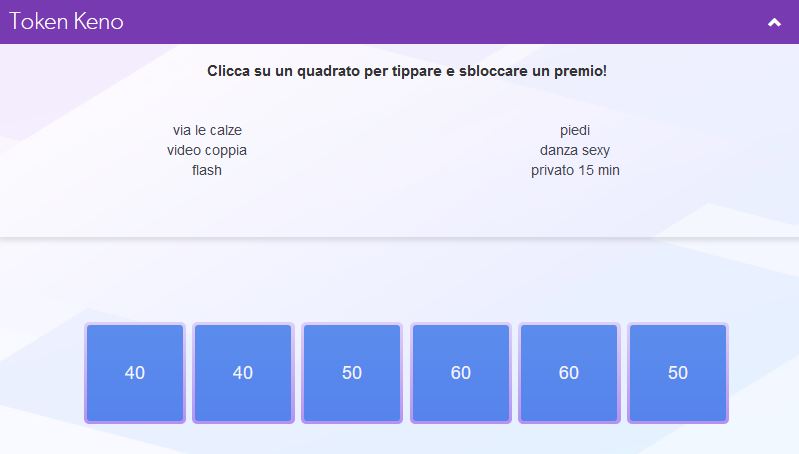Pick the left 50-token square

point(352,373)
